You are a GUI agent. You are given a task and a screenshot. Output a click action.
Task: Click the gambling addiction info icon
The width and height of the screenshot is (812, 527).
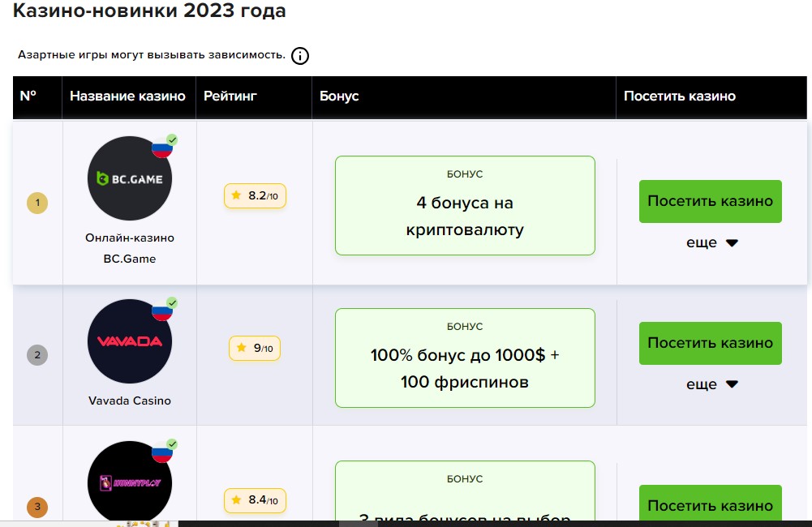(x=300, y=55)
